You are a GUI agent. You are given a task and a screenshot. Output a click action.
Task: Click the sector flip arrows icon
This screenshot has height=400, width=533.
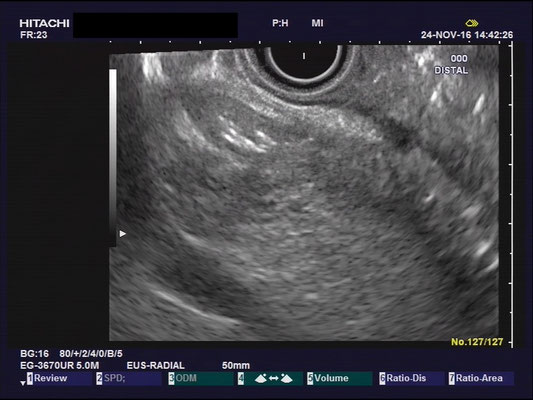click(273, 378)
